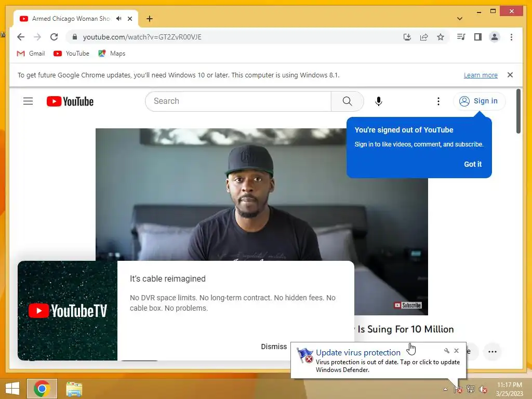
Task: Open the network tray icon
Action: (471, 389)
